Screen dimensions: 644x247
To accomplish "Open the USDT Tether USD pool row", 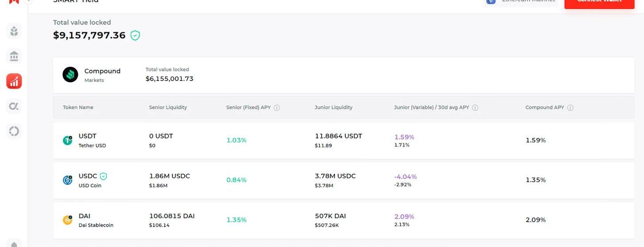I will click(344, 140).
